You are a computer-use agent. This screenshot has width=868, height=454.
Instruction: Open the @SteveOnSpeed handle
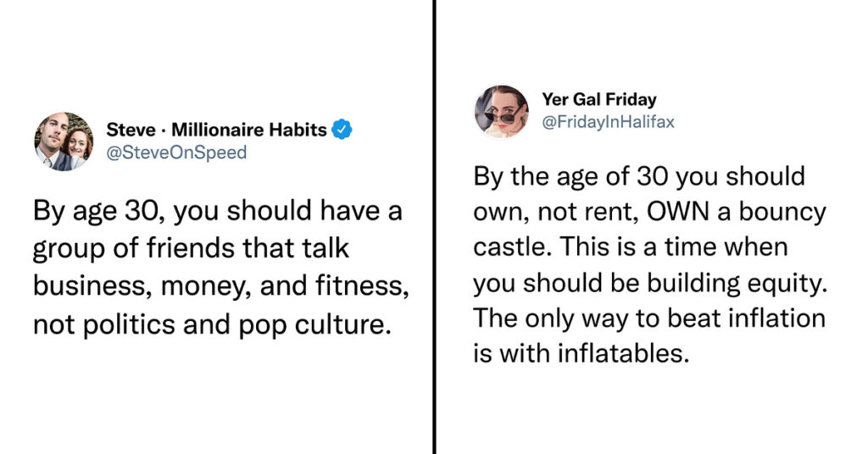click(176, 152)
